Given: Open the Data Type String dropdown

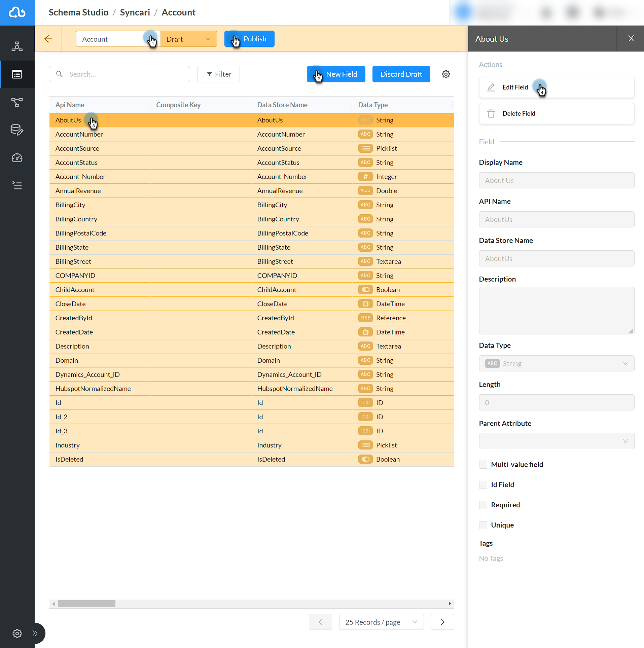Looking at the screenshot, I should coord(557,363).
